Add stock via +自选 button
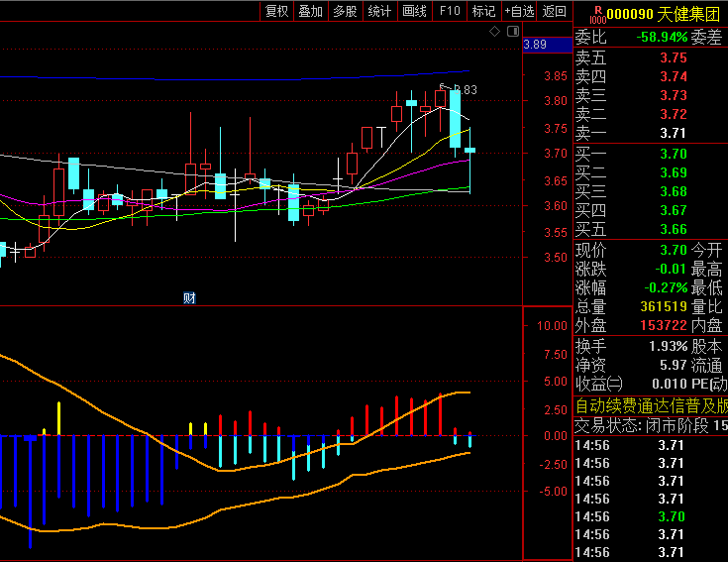Screen dimensions: 728x562 coord(519,11)
